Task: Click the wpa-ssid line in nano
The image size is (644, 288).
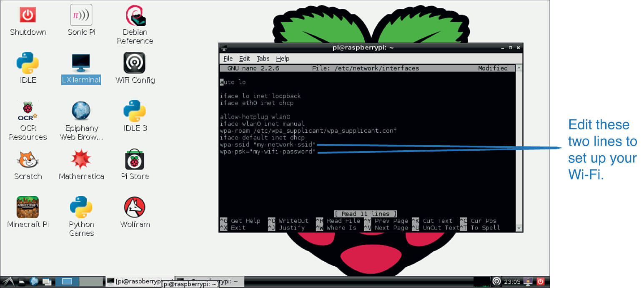Action: [268, 144]
